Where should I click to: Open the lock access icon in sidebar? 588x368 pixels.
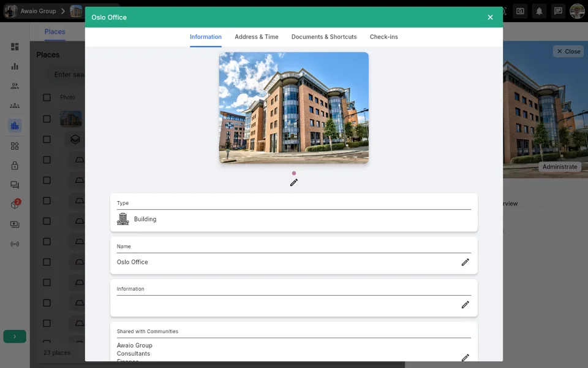coord(15,165)
